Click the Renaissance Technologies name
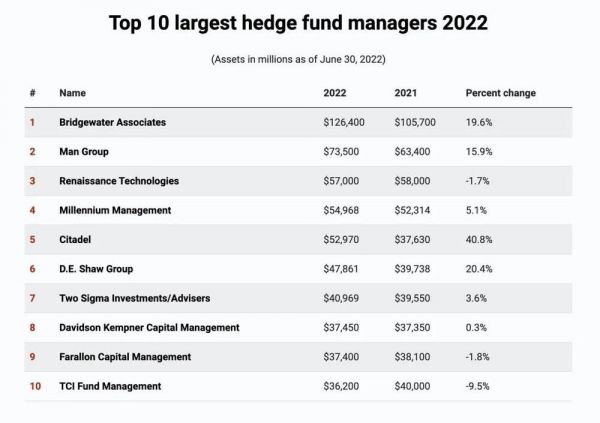The width and height of the screenshot is (600, 423). coord(119,181)
